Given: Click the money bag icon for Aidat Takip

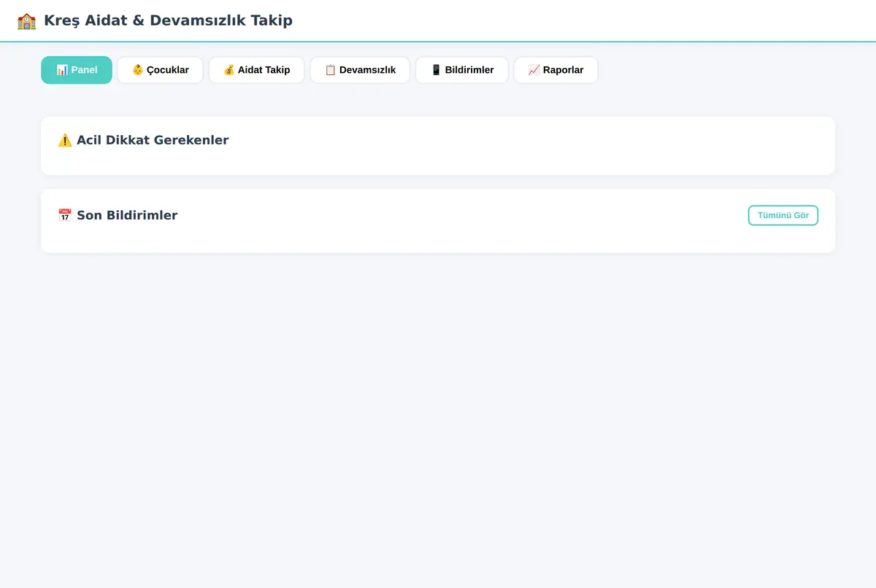Looking at the screenshot, I should click(x=229, y=70).
